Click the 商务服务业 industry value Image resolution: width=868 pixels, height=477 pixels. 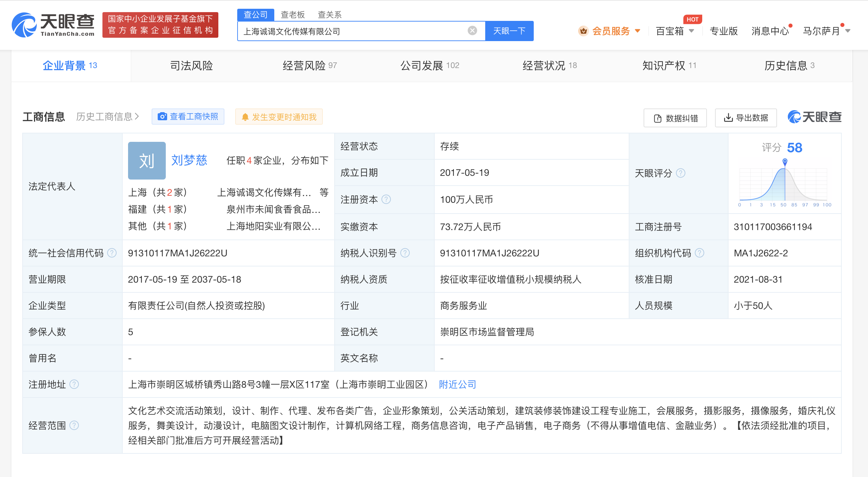[463, 306]
